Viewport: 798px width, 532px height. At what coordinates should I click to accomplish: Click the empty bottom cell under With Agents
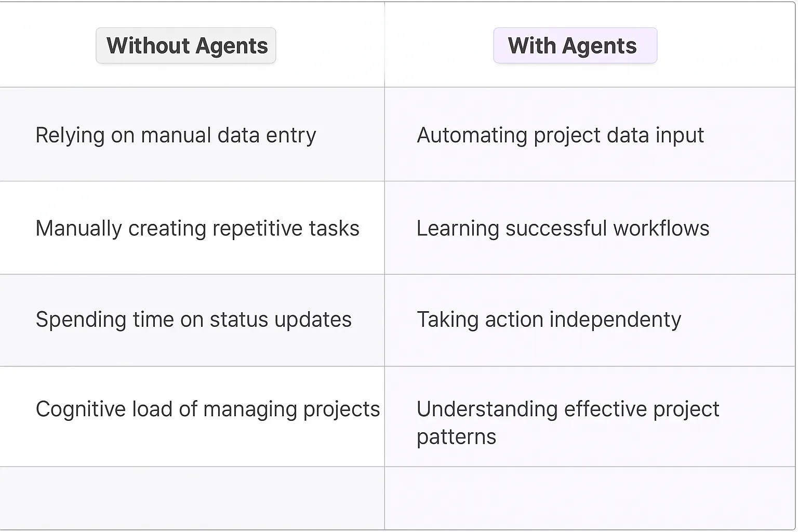pos(590,498)
